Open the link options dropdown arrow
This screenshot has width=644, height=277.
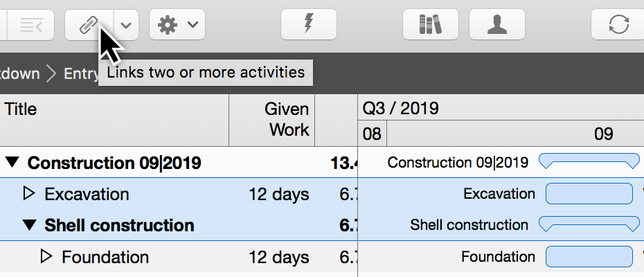126,25
